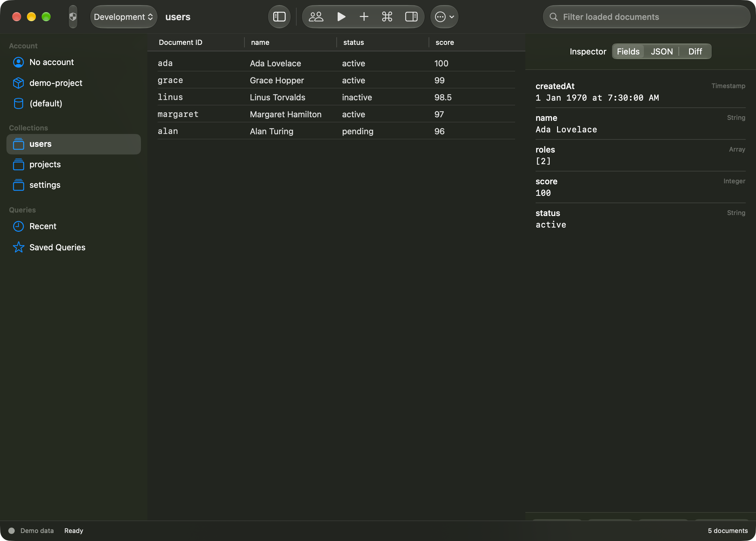Image resolution: width=756 pixels, height=541 pixels.
Task: Open the users collection
Action: click(x=74, y=144)
